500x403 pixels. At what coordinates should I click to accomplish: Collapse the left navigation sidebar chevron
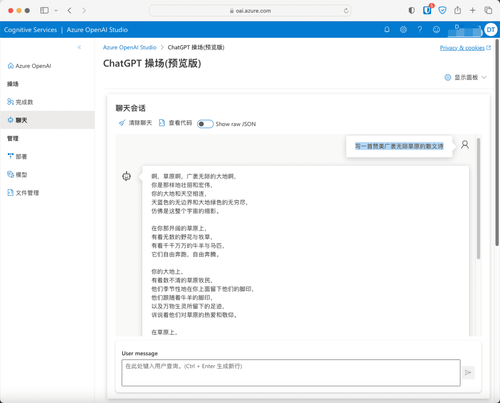(79, 47)
